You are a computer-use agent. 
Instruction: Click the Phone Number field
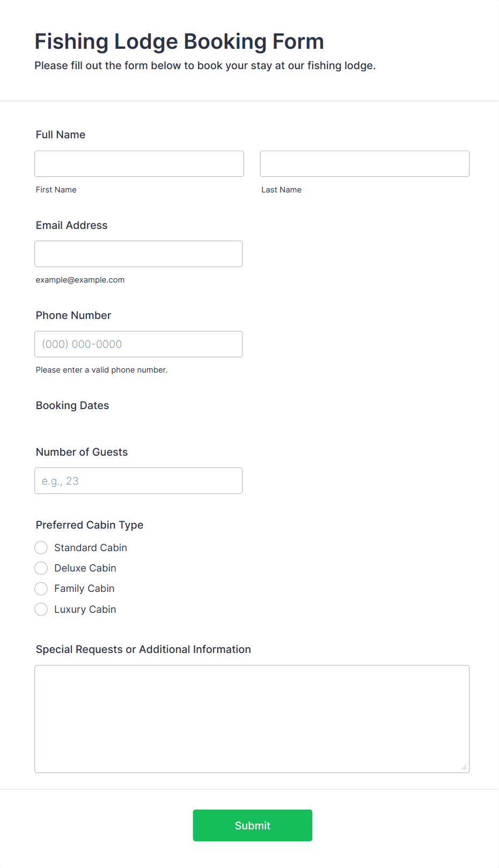point(138,344)
